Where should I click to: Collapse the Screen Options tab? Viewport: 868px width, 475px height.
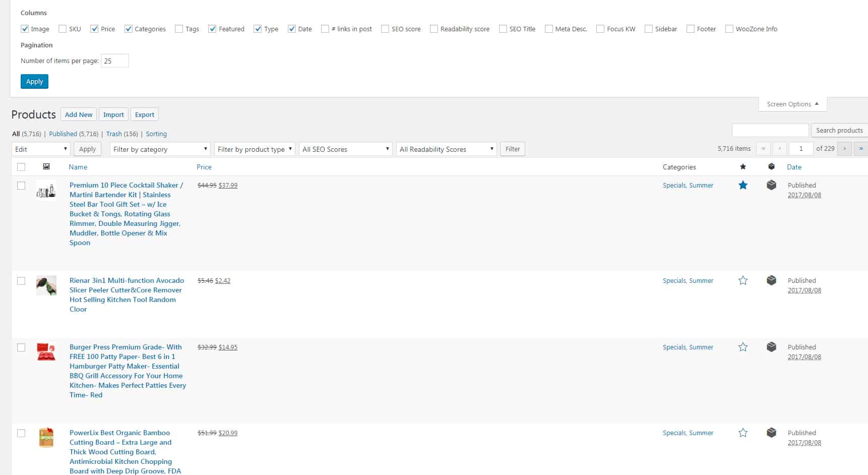(792, 104)
